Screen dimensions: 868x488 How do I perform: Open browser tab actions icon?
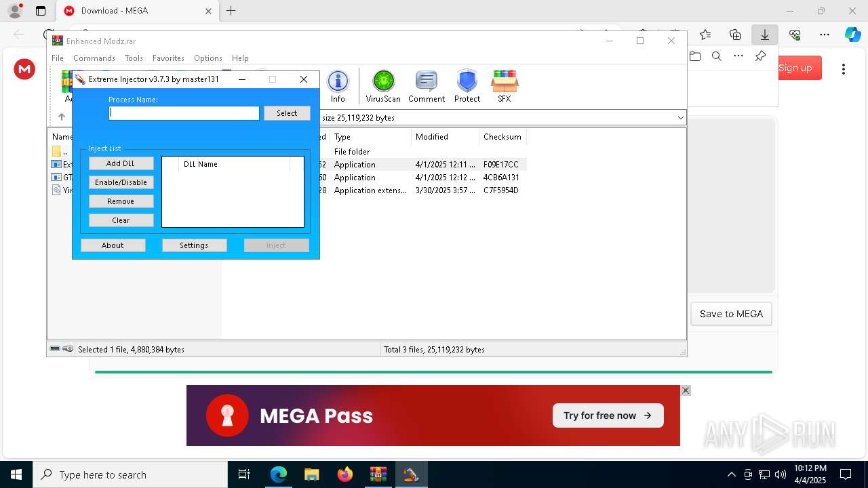[41, 11]
